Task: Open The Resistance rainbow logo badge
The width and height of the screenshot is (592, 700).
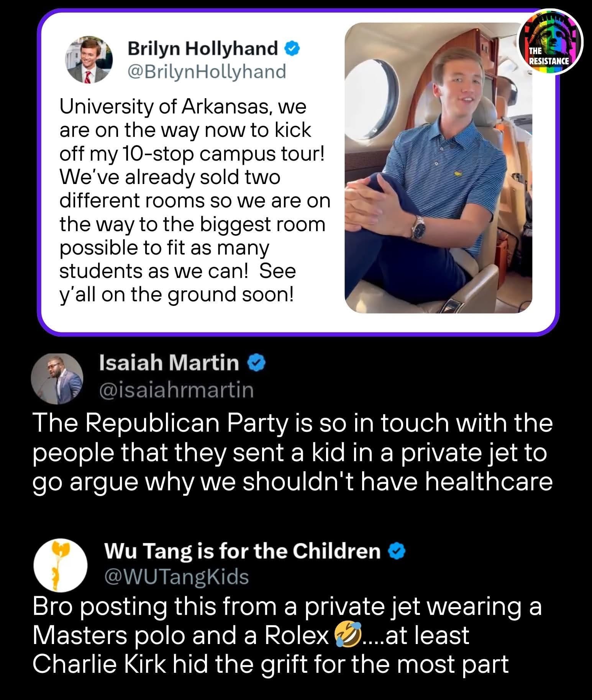Action: (550, 41)
